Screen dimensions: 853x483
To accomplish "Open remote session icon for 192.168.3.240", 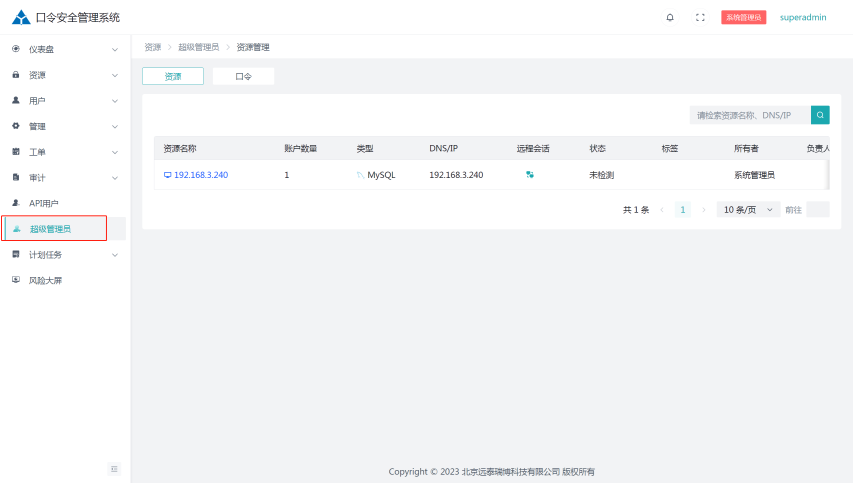I will 530,175.
